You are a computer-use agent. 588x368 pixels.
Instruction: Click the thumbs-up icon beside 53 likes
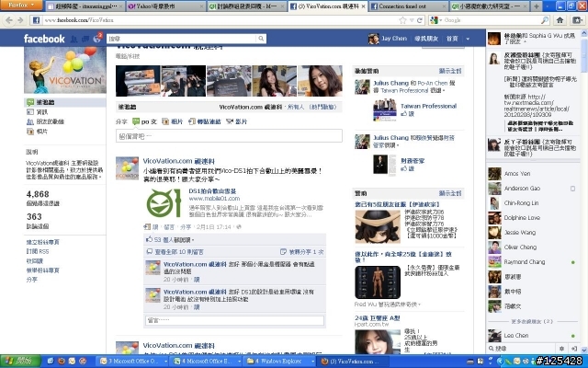[149, 239]
